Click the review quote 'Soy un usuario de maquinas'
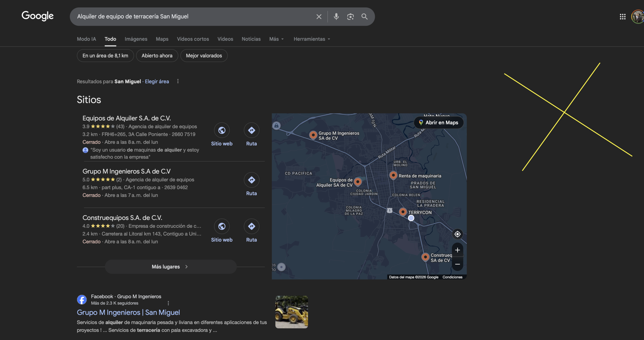Screen dimensions: 644x340 pyautogui.click(x=145, y=153)
